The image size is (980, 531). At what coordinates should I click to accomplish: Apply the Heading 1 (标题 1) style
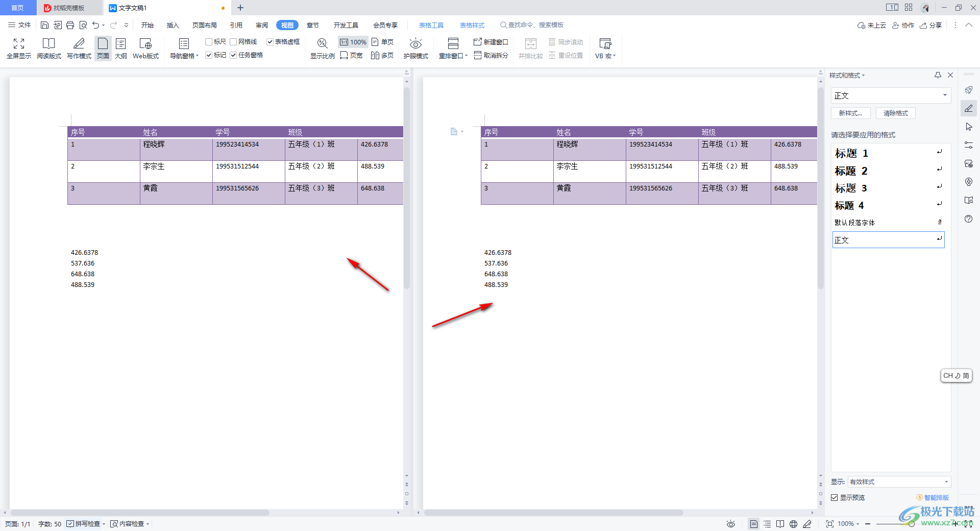889,153
